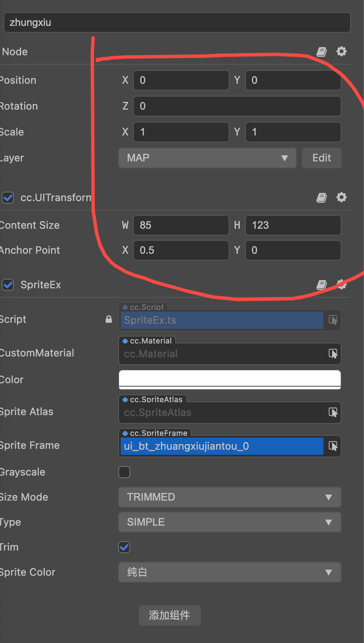This screenshot has width=364, height=643.
Task: Open Node section help book icon
Action: pos(322,52)
